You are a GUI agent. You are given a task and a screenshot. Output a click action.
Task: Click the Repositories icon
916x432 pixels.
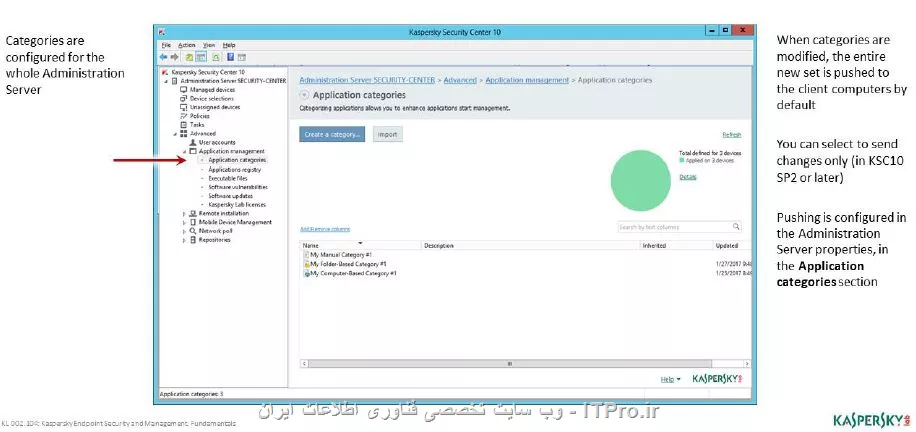coord(193,240)
